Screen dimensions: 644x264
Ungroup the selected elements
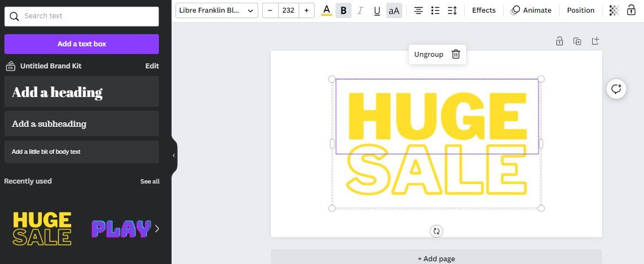coord(428,54)
